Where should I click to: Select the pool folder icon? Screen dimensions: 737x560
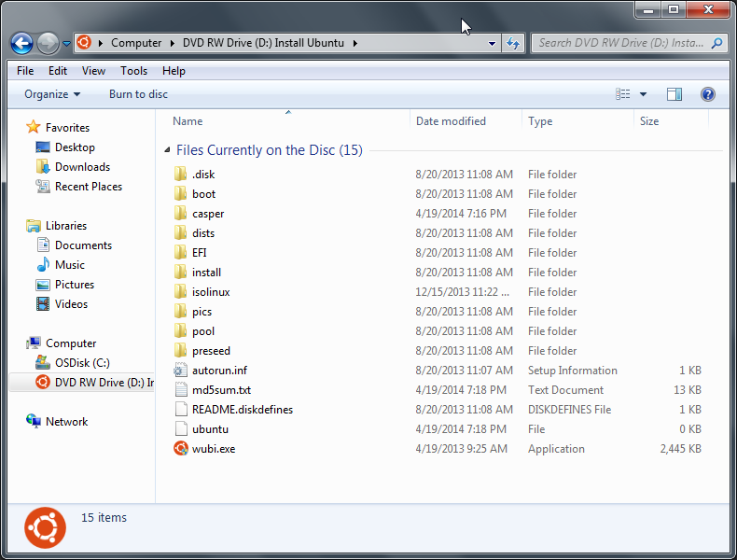tap(180, 331)
